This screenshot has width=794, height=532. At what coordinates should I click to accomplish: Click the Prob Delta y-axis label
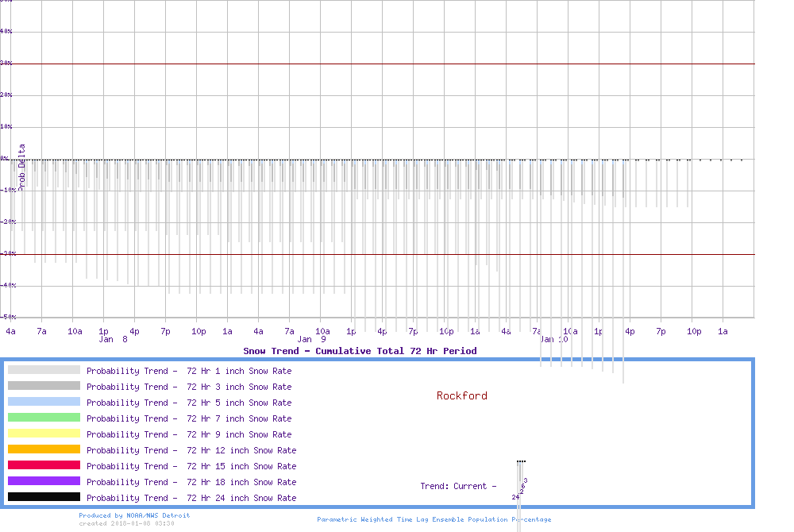[x=22, y=166]
